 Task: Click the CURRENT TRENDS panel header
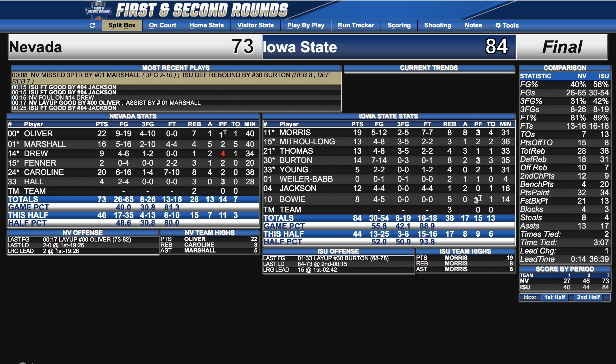[x=429, y=68]
